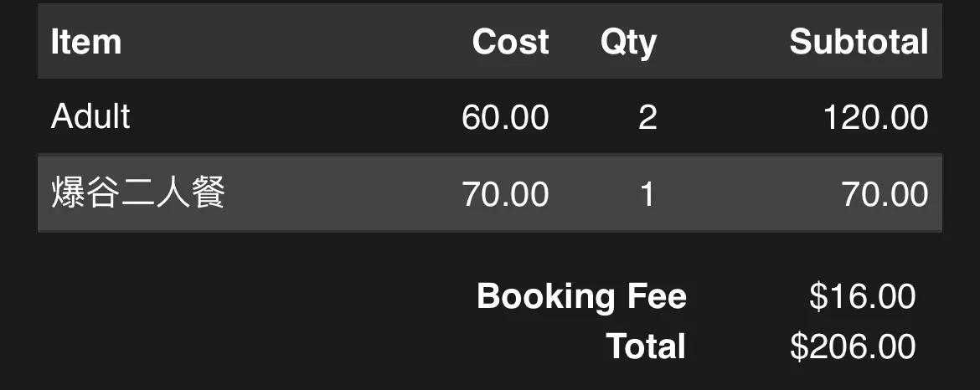Click the Booking Fee label
Image resolution: width=980 pixels, height=390 pixels.
[x=582, y=295]
